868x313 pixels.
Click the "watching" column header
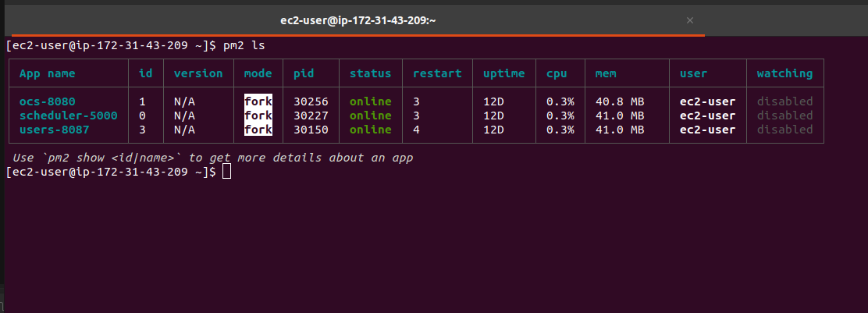point(784,73)
